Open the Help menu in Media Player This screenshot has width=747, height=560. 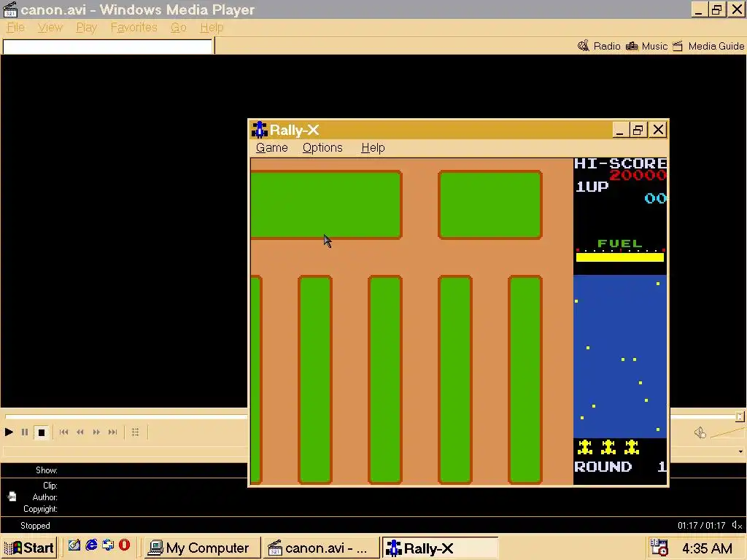point(212,28)
